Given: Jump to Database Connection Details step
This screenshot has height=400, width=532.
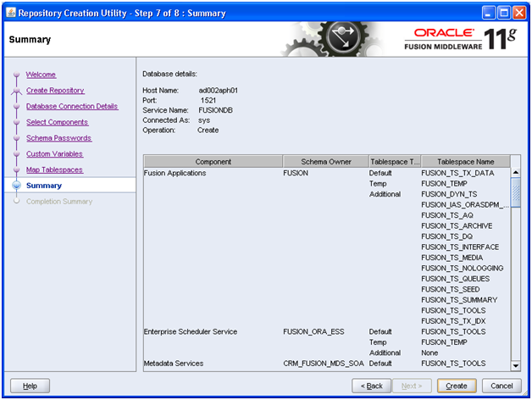Looking at the screenshot, I should point(72,106).
